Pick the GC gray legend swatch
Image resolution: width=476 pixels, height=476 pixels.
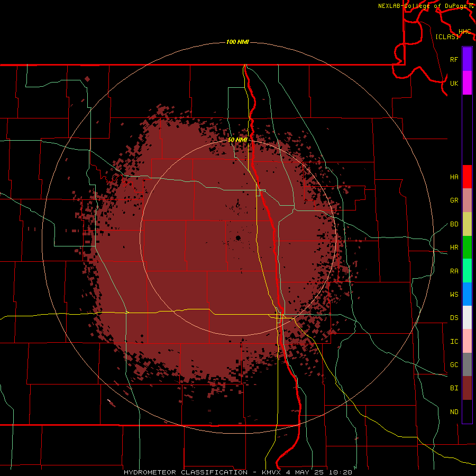coord(467,364)
